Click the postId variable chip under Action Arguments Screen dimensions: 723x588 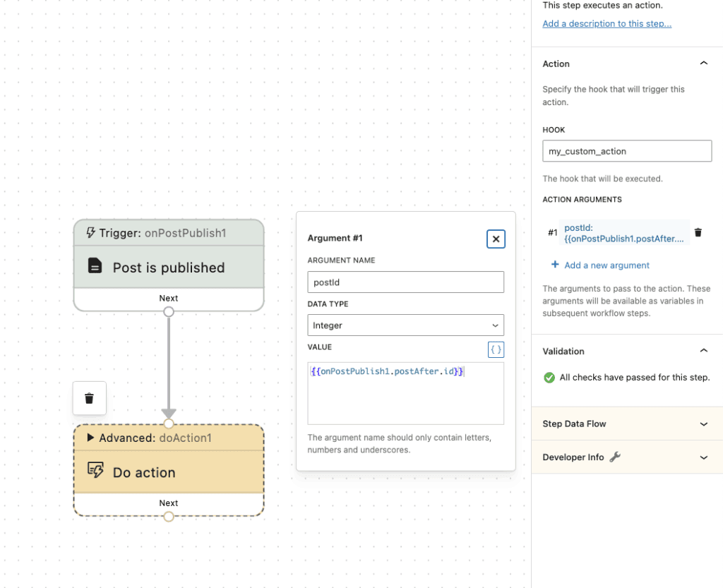point(622,233)
